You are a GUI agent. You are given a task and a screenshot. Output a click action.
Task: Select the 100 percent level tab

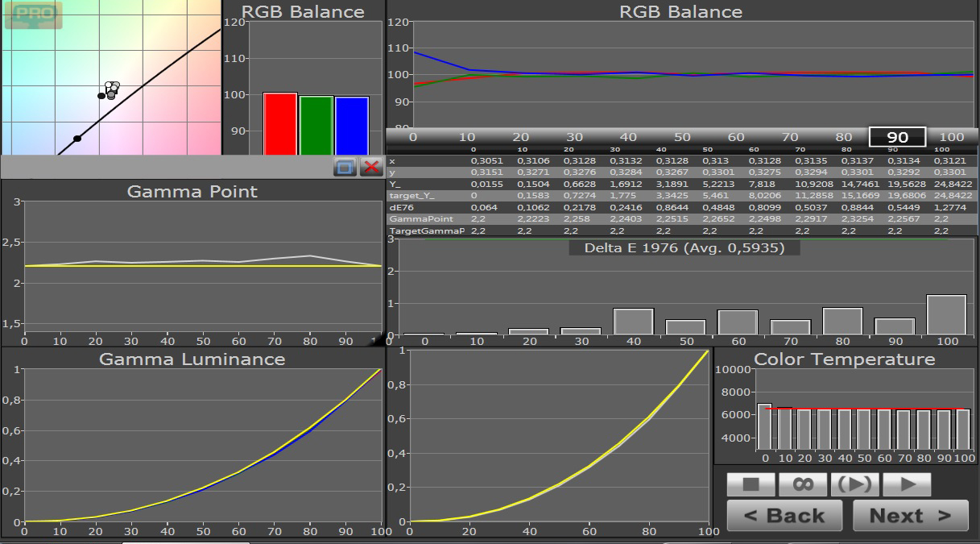pyautogui.click(x=951, y=137)
